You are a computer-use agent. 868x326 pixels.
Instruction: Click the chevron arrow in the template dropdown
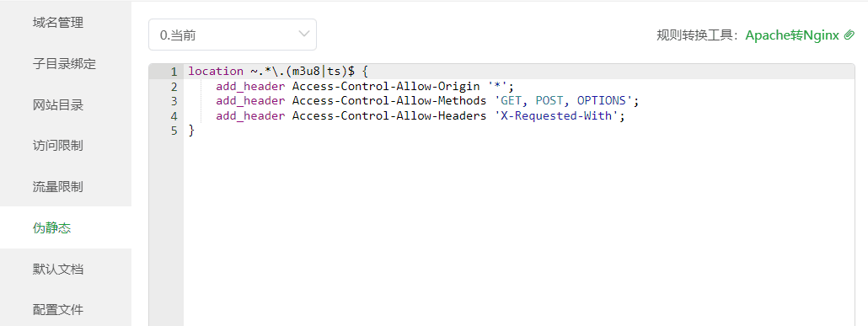coord(303,35)
